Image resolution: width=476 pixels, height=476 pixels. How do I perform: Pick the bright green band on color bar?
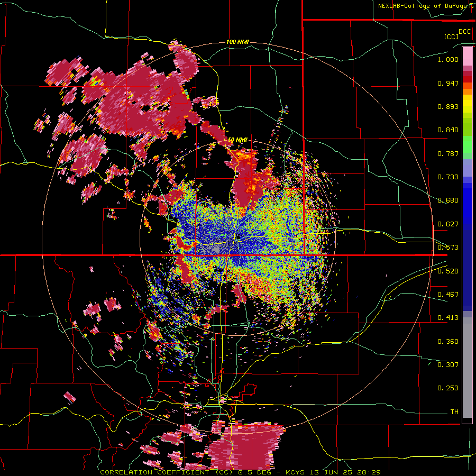(467, 144)
